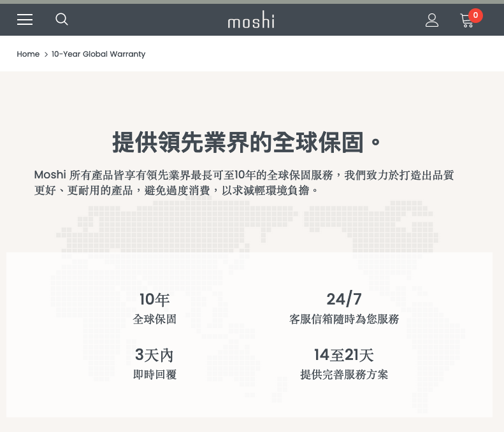
Task: Click the 14至21天 statistic
Action: (344, 355)
